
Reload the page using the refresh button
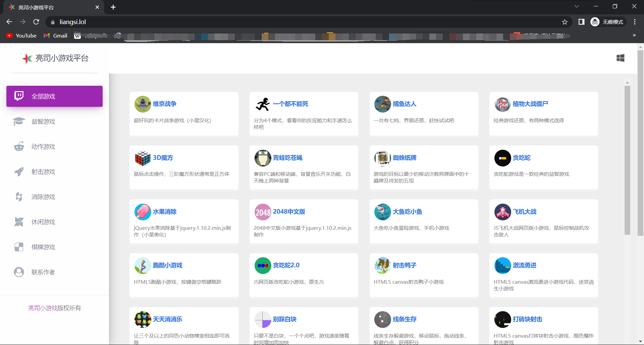coord(36,22)
